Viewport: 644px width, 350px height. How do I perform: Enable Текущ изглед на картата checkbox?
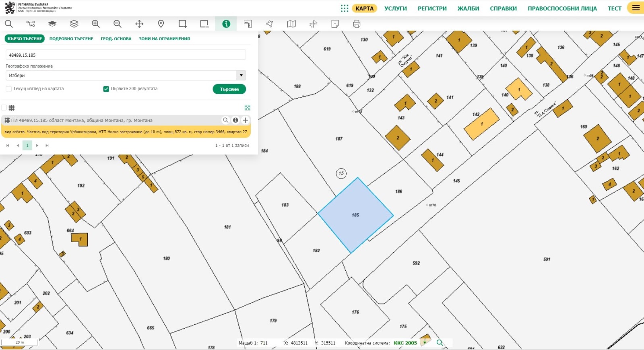pyautogui.click(x=9, y=89)
